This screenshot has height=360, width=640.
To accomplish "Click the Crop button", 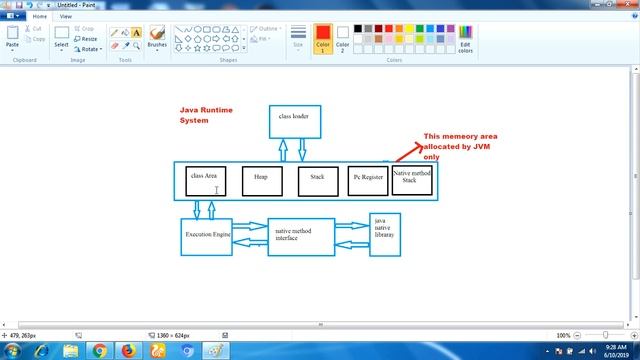I will [x=84, y=29].
